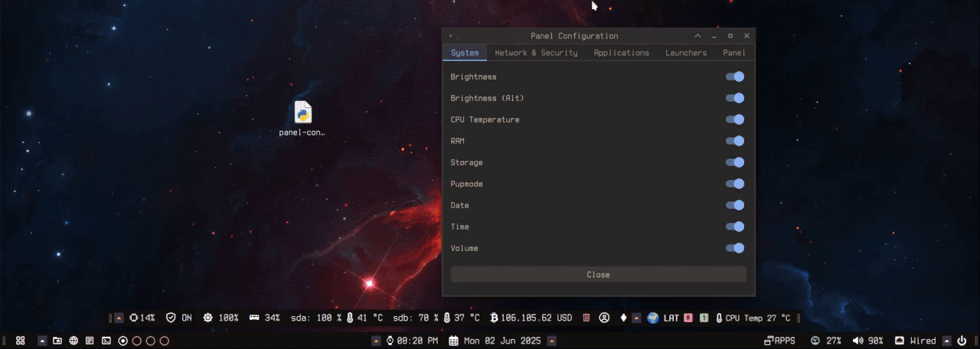Switch to the Applications tab

622,53
